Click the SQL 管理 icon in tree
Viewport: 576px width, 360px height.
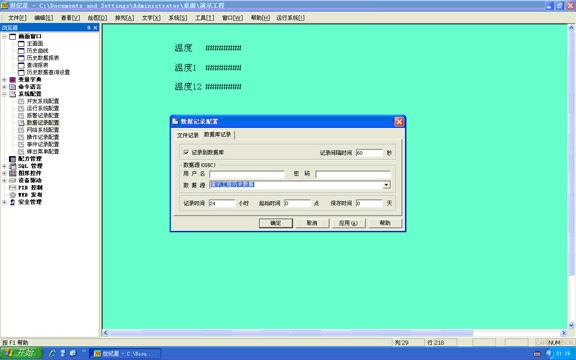[12, 166]
